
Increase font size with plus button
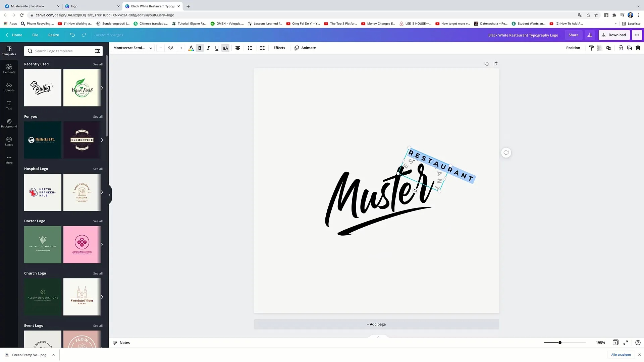[181, 48]
